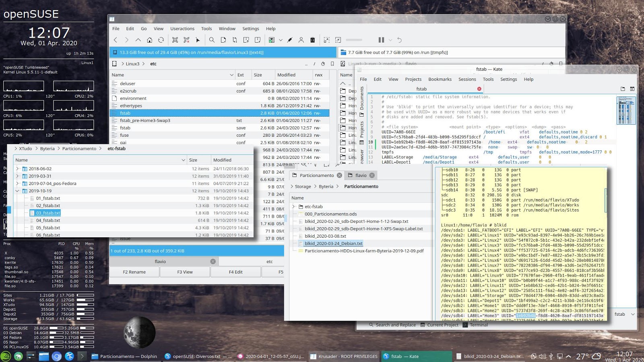
Task: Open the Go menu in Krusader
Action: point(144,29)
